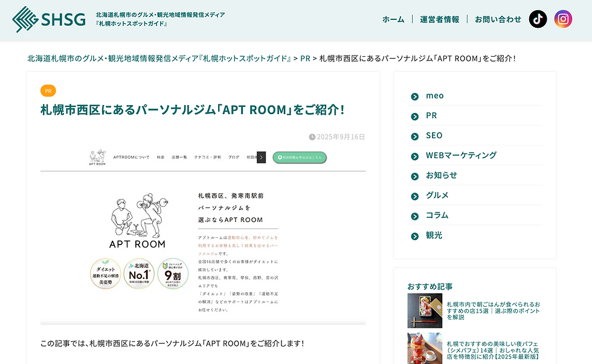Click クチコミ・評判 in embedded nav
592x364 pixels.
[207, 158]
